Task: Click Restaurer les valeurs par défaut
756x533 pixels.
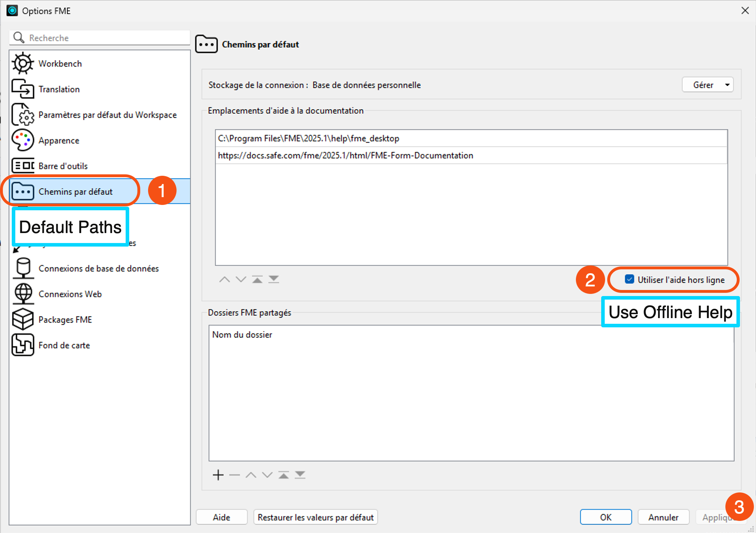Action: pos(315,517)
